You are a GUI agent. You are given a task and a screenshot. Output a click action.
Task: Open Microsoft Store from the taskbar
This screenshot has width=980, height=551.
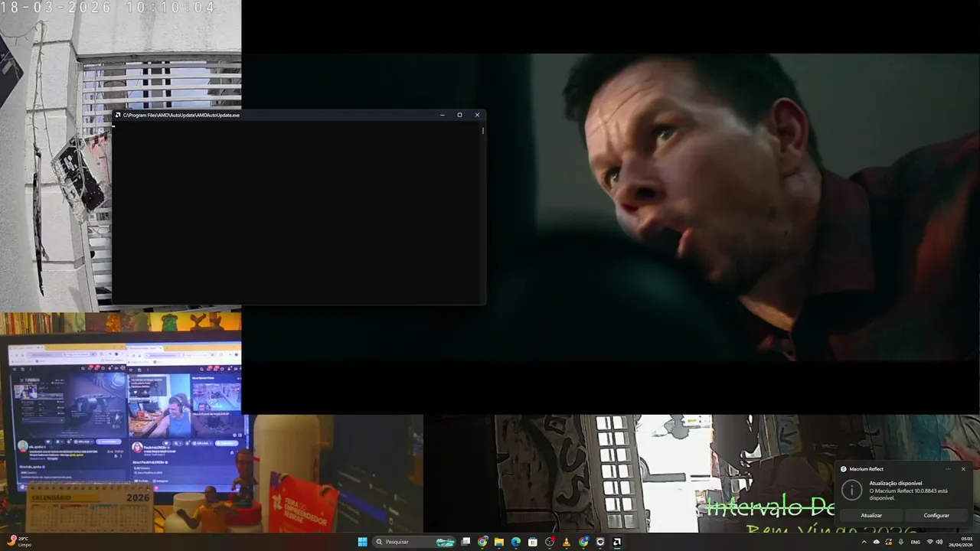[533, 542]
